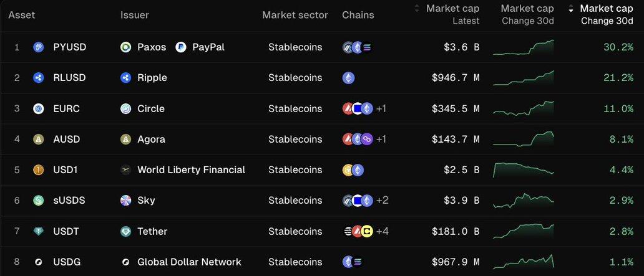644x276 pixels.
Task: Open the Paxos issuer link
Action: click(152, 47)
